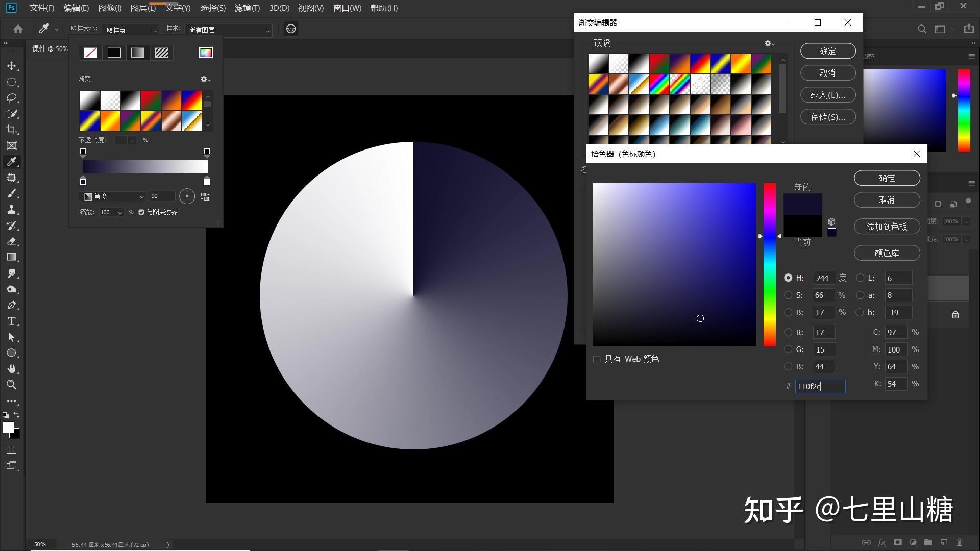Select the Eraser tool
Viewport: 980px width, 551px height.
point(11,241)
